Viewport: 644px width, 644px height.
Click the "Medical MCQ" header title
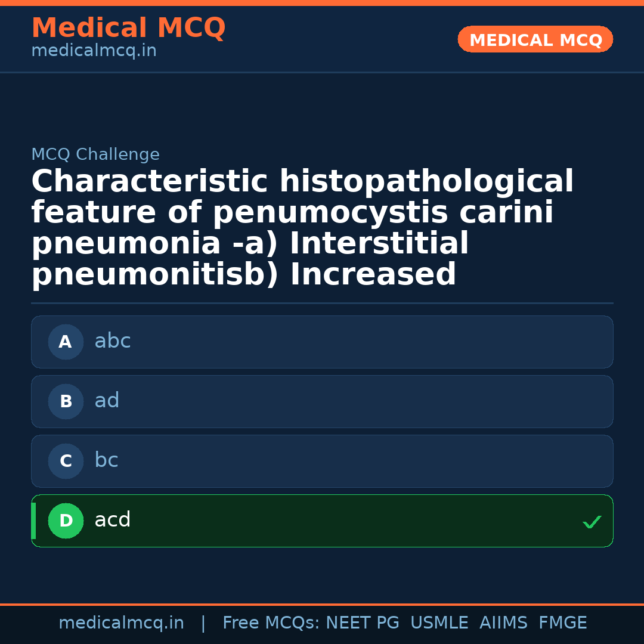point(128,28)
